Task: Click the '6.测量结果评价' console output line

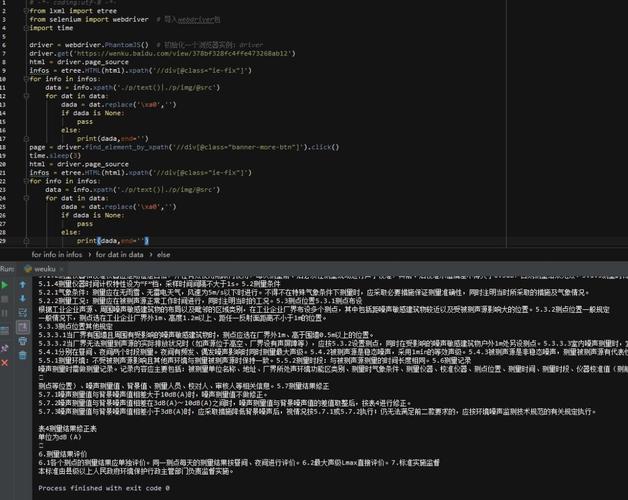Action: (x=62, y=454)
